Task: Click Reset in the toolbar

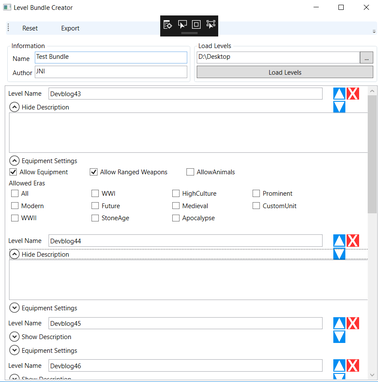Action: [30, 28]
